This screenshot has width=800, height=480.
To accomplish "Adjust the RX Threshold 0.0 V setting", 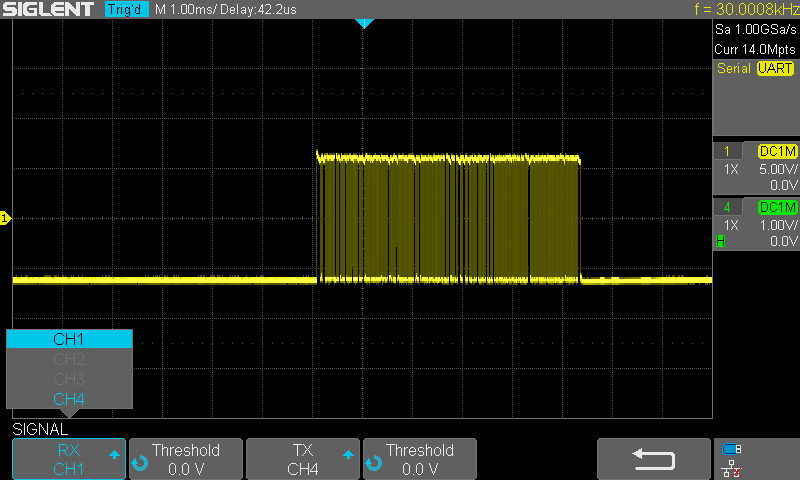I will coord(186,459).
